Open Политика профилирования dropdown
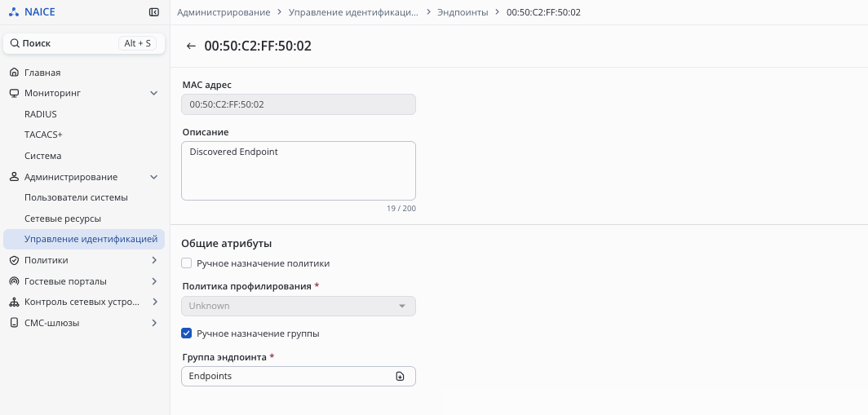This screenshot has width=868, height=415. (298, 306)
